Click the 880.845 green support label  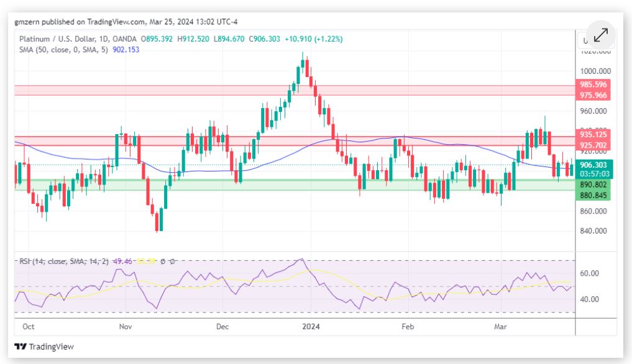pos(593,195)
